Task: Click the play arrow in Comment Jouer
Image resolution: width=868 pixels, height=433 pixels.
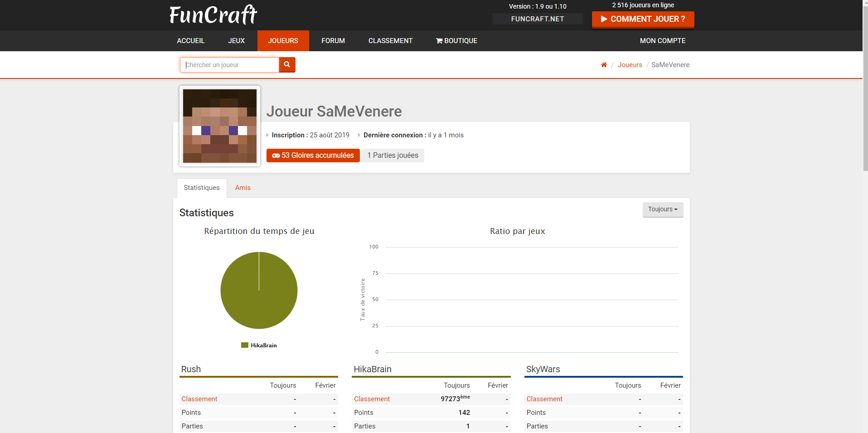Action: point(604,19)
